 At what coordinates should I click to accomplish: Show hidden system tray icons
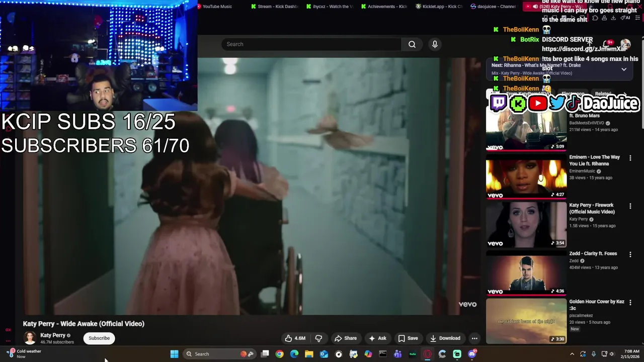click(x=572, y=354)
